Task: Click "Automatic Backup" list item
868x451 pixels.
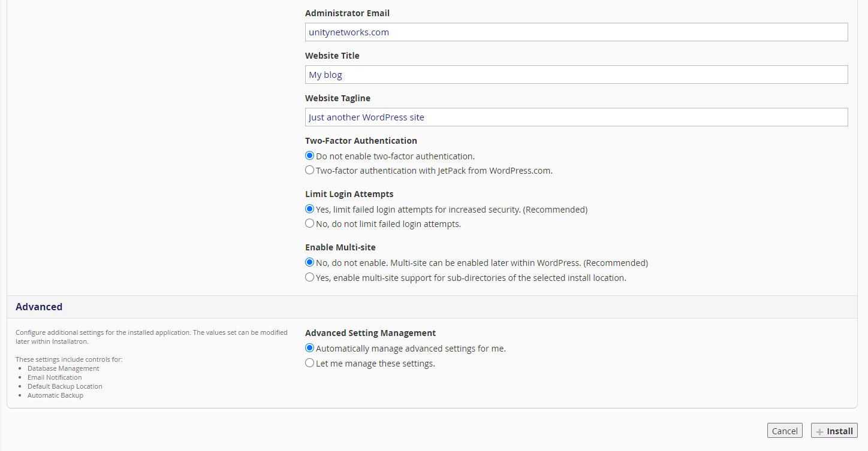Action: [x=55, y=395]
